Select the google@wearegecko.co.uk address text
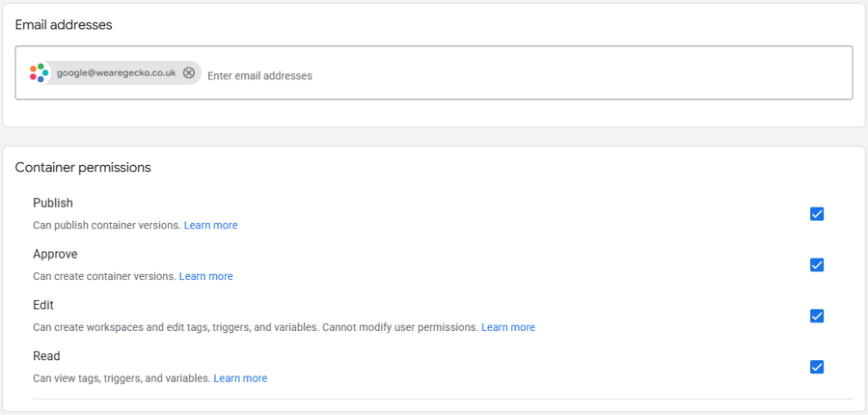This screenshot has height=415, width=868. 116,73
